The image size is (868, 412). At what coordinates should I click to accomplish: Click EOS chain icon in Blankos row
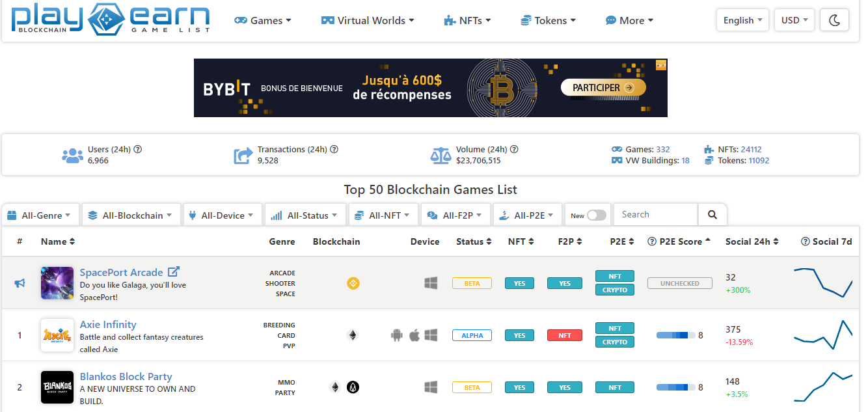pos(353,387)
